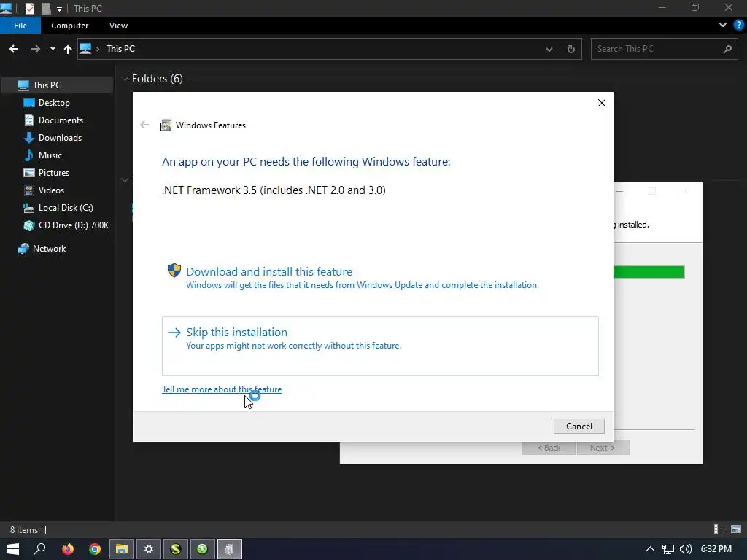Expand the address bar history dropdown
747x560 pixels.
click(549, 49)
